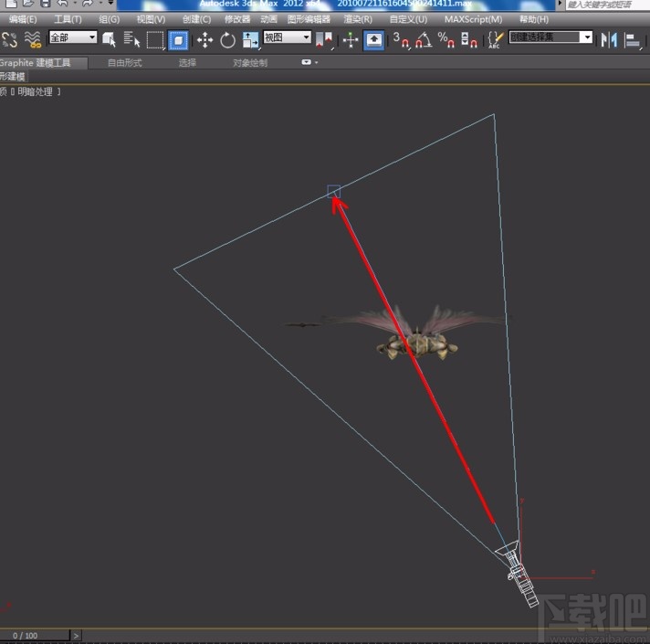
Task: Open the redo history dropdown arrow
Action: (x=100, y=4)
